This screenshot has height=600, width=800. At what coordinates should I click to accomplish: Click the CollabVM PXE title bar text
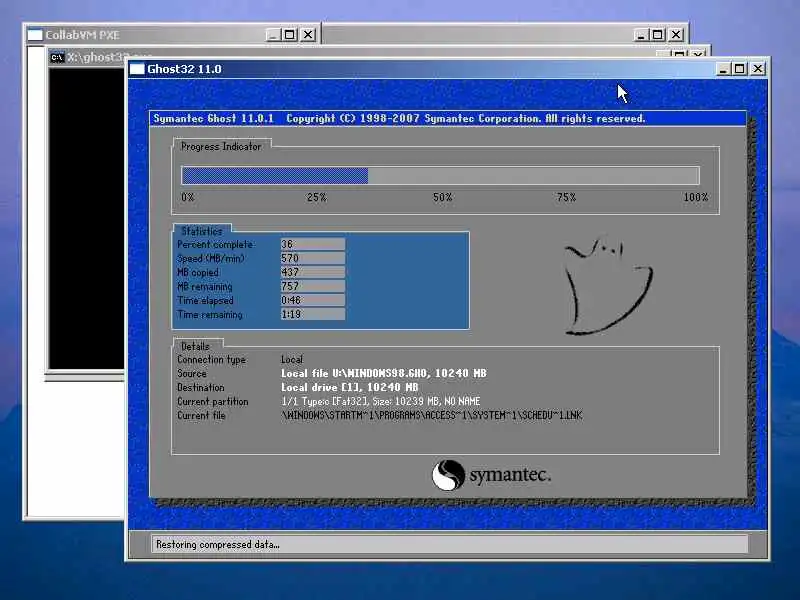(82, 35)
